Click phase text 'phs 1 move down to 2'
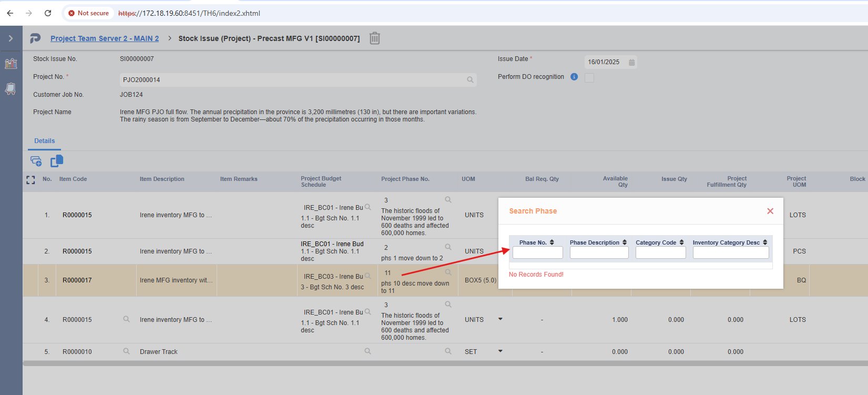Image resolution: width=868 pixels, height=395 pixels. 412,258
